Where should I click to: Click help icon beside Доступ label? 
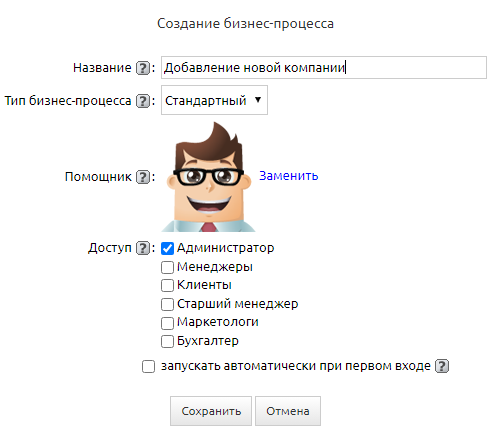tap(143, 248)
